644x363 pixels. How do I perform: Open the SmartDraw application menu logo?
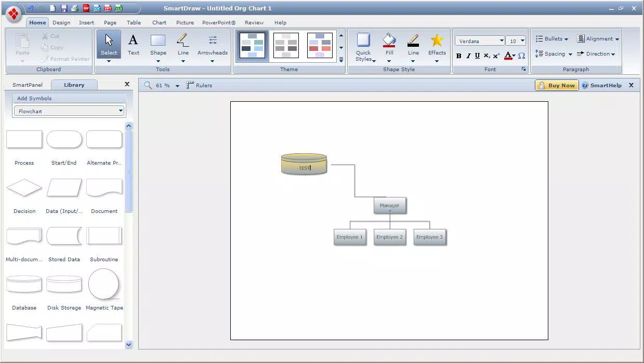pos(14,14)
